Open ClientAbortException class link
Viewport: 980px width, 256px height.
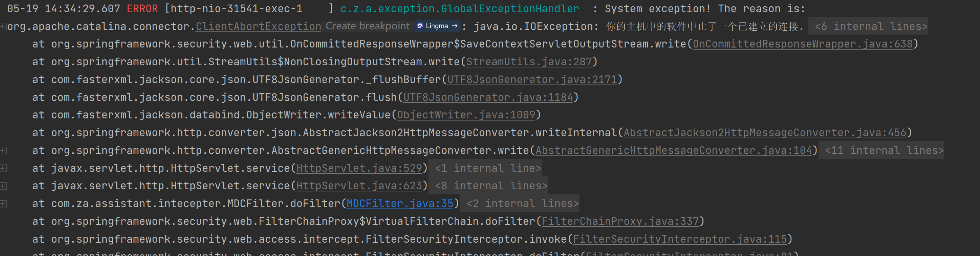(x=258, y=26)
